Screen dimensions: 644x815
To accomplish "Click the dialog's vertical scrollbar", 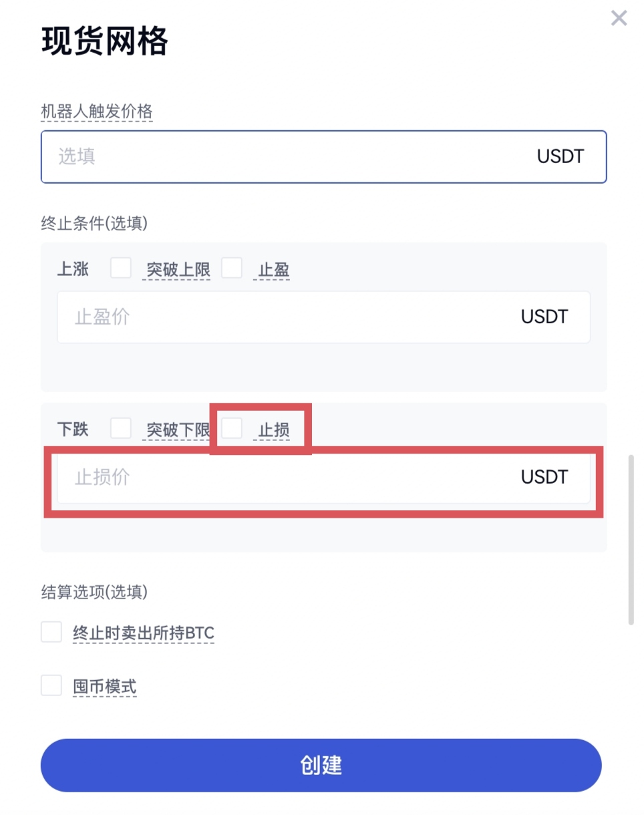I will coord(631,540).
